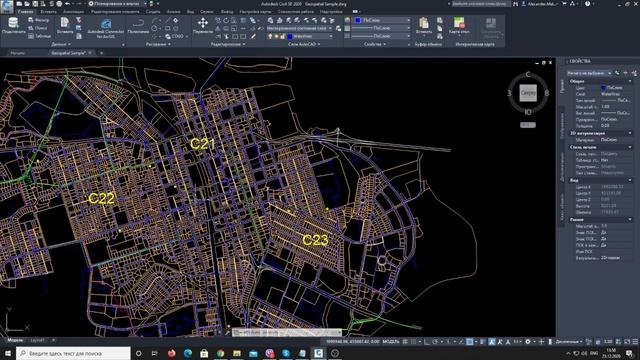
Task: Click the Autodesk application menu logo button
Action: pyautogui.click(x=7, y=6)
